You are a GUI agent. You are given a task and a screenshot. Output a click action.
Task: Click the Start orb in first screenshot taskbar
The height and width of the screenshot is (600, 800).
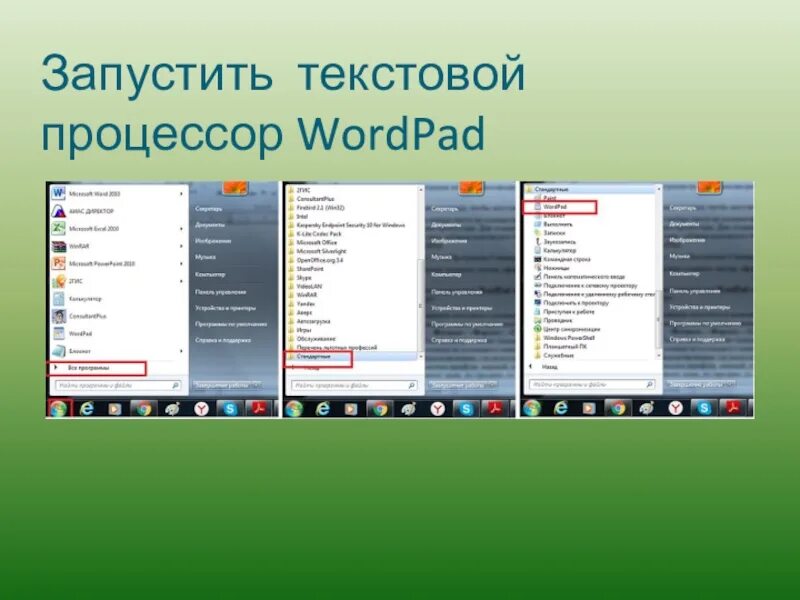point(59,409)
